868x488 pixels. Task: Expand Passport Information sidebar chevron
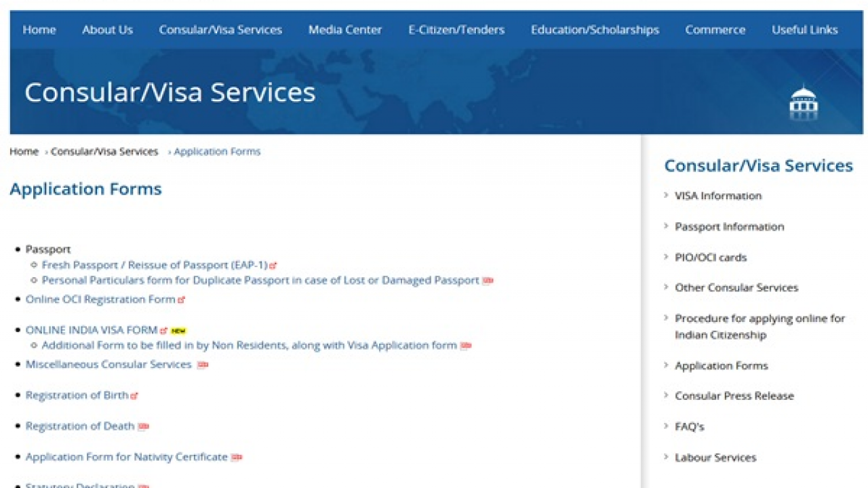[666, 226]
